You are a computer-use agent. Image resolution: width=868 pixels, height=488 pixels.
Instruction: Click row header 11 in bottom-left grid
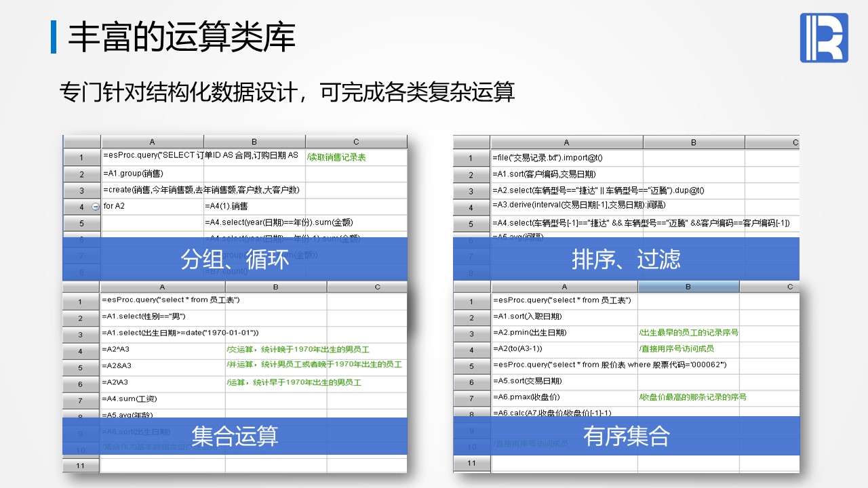[x=81, y=466]
